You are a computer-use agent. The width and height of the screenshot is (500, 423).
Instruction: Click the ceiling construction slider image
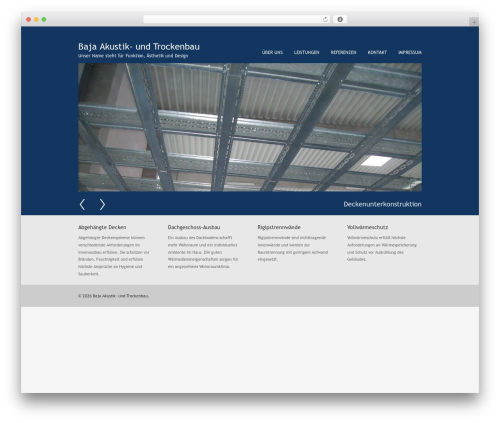[x=250, y=127]
